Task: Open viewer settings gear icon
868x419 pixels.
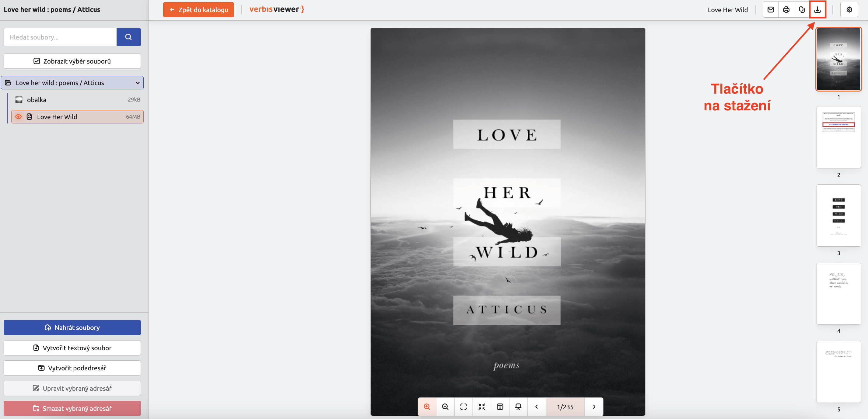Action: (x=849, y=10)
